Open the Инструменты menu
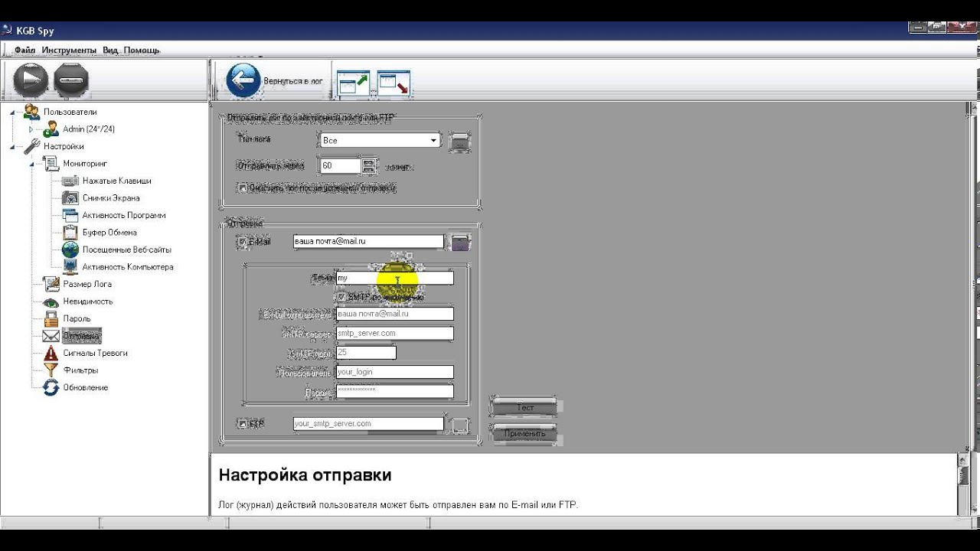 [69, 50]
